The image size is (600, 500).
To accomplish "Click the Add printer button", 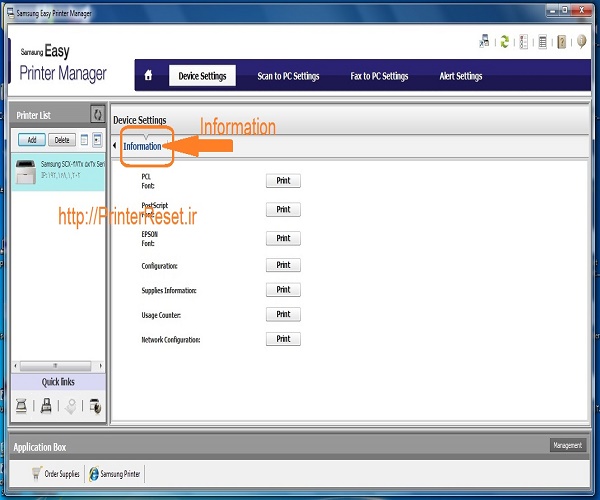I will point(32,140).
